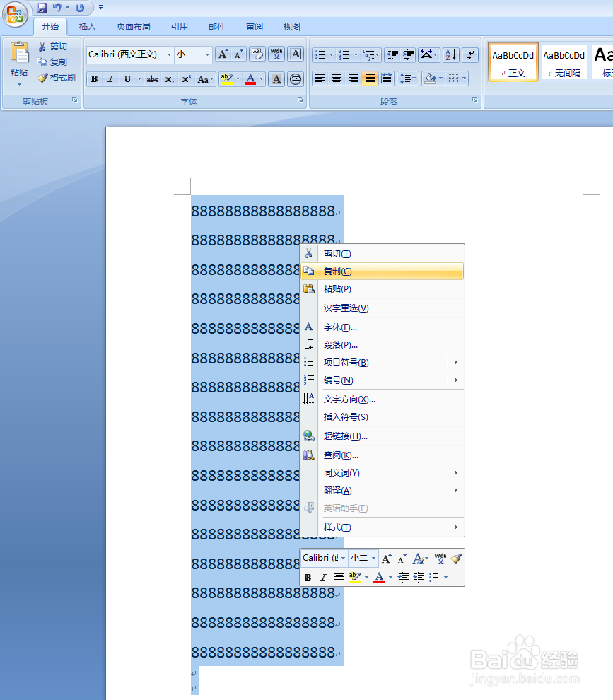Apply character border icon in ribbon
Screen dimensions: 613x700
(x=296, y=54)
